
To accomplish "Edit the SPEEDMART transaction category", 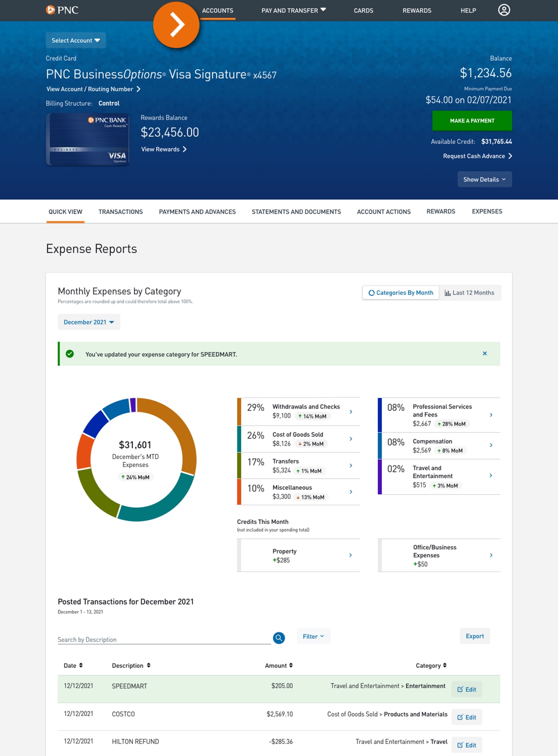I will pos(467,689).
